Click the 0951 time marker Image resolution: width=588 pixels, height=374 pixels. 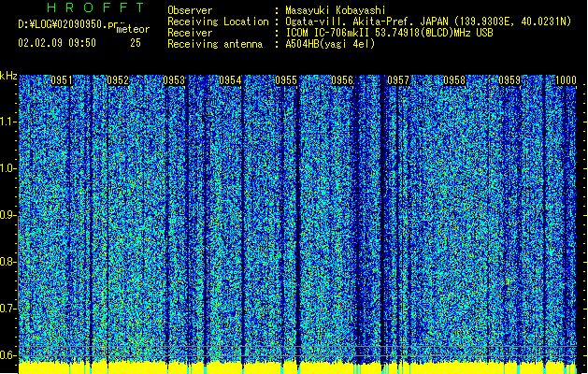point(62,80)
